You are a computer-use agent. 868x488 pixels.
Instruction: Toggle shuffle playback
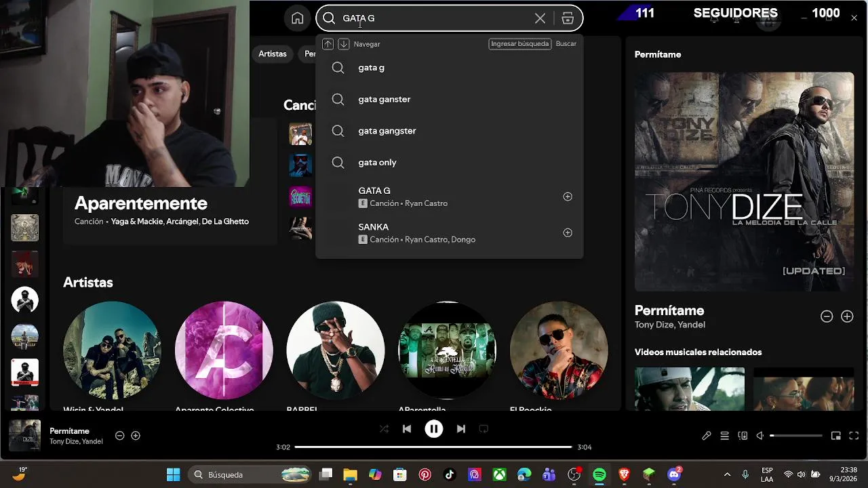point(384,429)
